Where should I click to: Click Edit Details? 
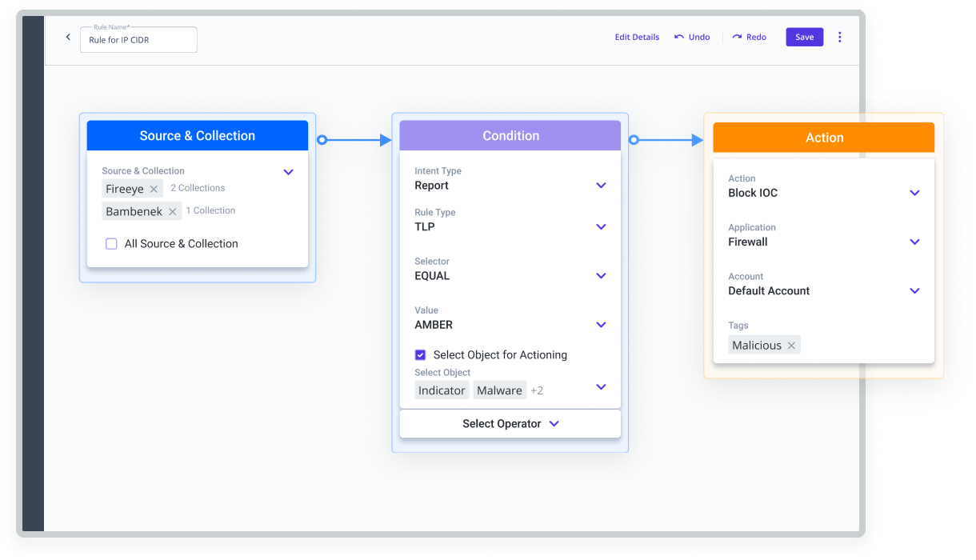(x=637, y=37)
